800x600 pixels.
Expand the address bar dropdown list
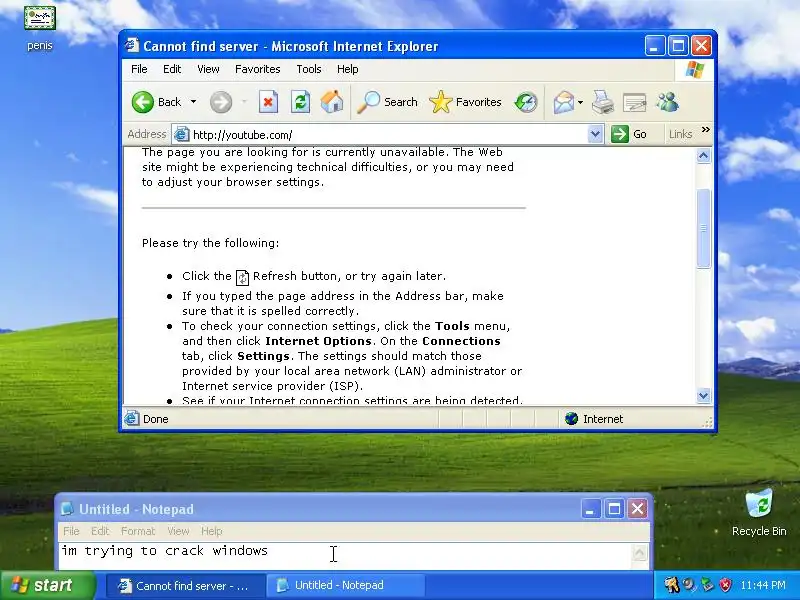click(595, 134)
